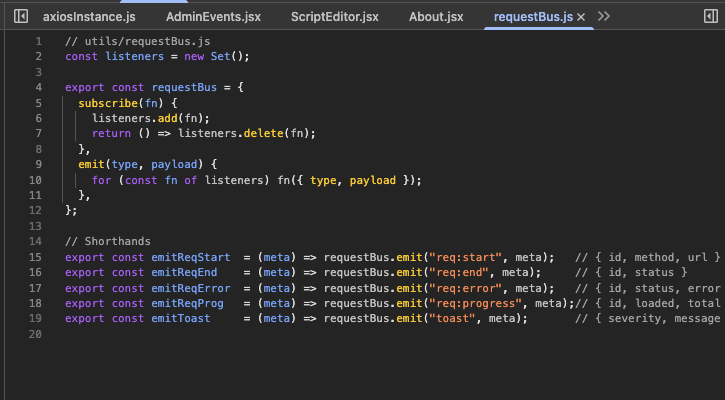Click gutter line number 18

(35, 303)
